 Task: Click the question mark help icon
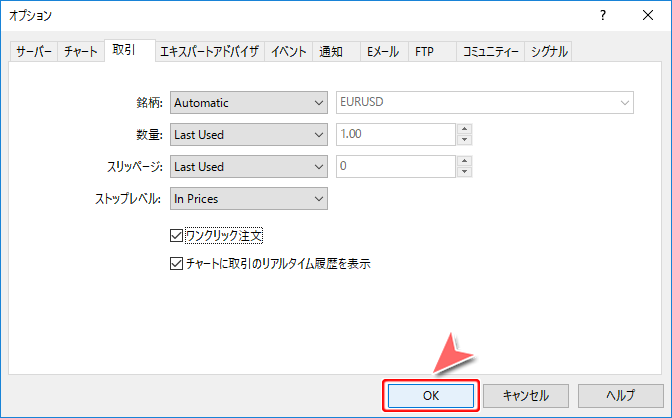(603, 16)
